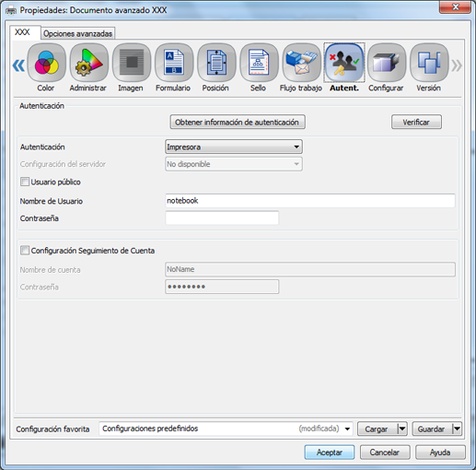This screenshot has height=470, width=476.
Task: Switch to the Opciones avanzadas tab
Action: [78, 33]
